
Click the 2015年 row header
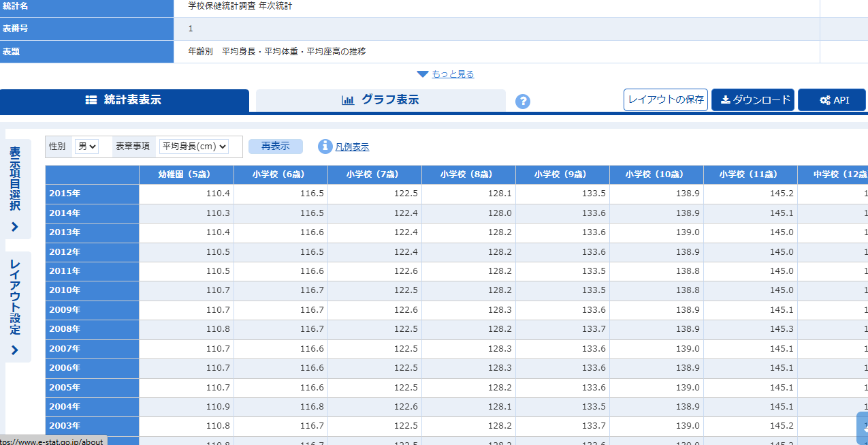[92, 194]
